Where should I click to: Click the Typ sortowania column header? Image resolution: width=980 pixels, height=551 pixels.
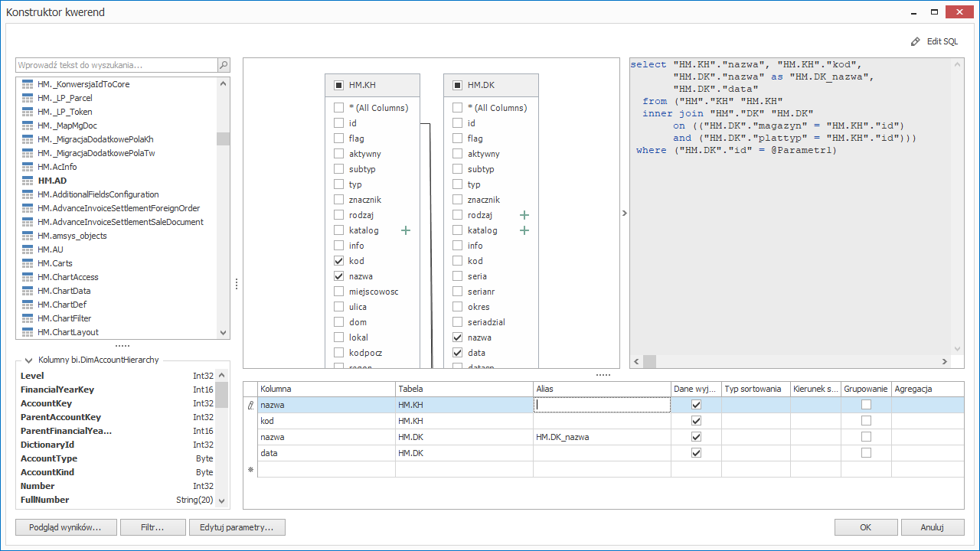tap(755, 389)
